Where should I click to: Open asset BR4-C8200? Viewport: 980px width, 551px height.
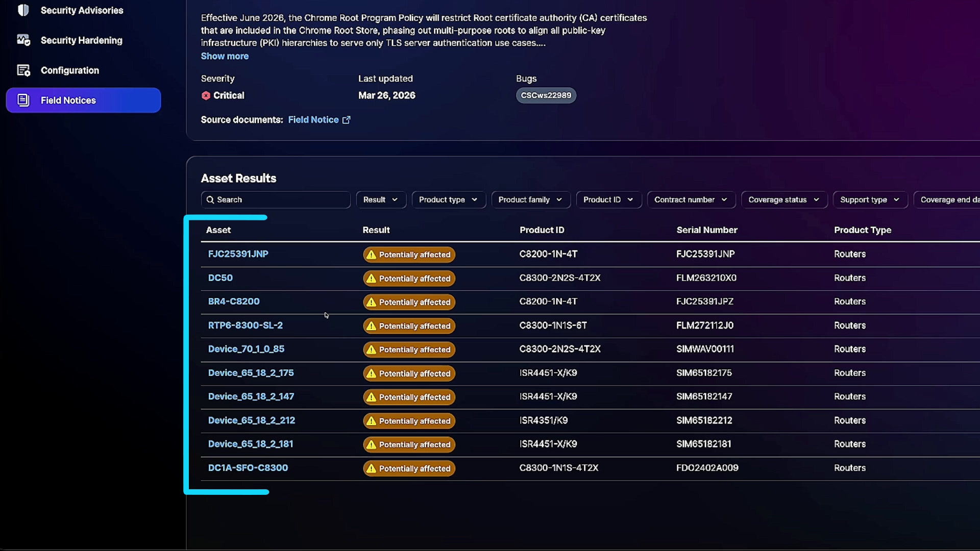pyautogui.click(x=234, y=302)
